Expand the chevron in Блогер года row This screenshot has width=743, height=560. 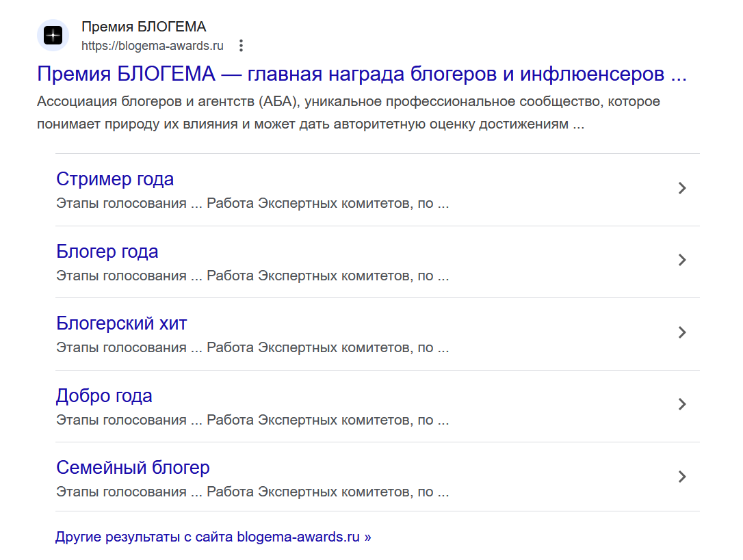coord(682,260)
